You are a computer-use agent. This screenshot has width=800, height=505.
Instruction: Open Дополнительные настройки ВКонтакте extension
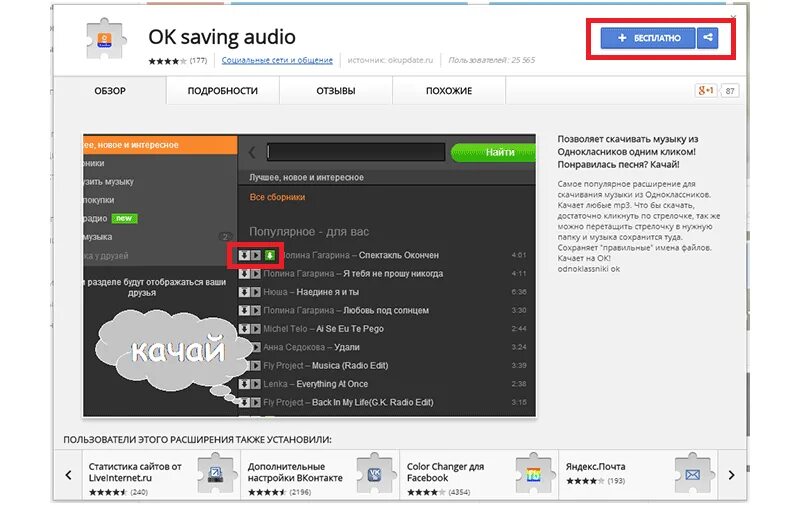pos(320,476)
